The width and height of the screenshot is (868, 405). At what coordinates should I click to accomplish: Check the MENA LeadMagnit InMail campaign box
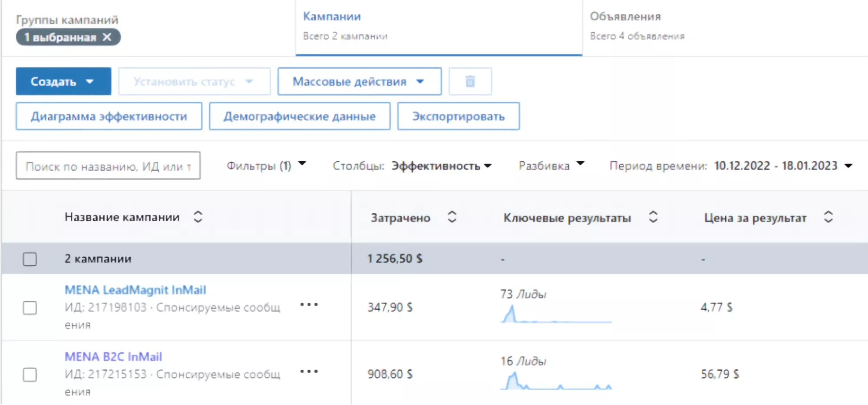pyautogui.click(x=30, y=308)
